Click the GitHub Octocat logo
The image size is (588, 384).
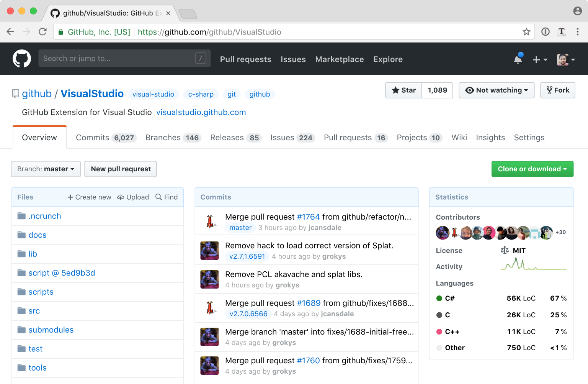(22, 59)
